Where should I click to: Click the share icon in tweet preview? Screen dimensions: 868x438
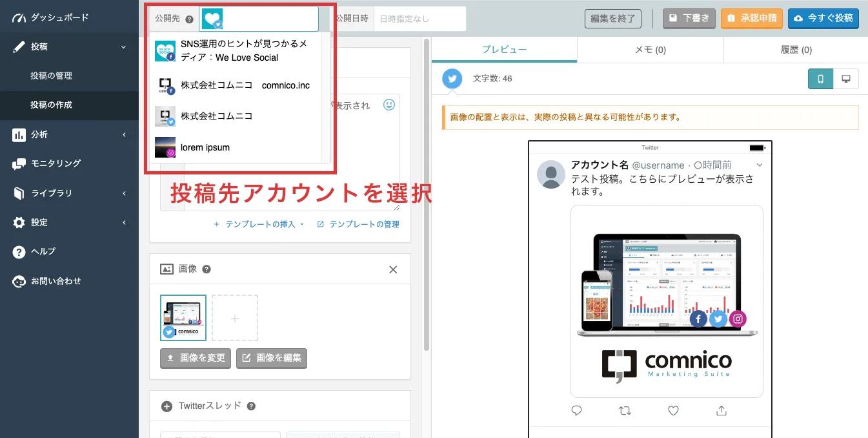(722, 410)
